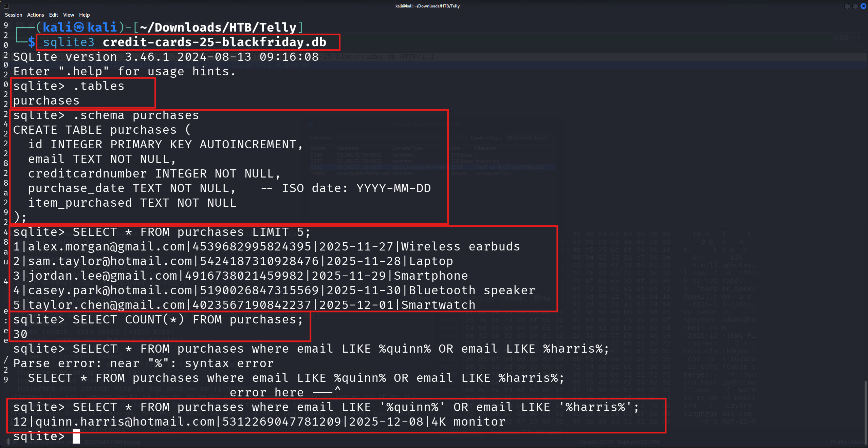Open the Help menu
Viewport: 868px width, 448px height.
coord(84,15)
